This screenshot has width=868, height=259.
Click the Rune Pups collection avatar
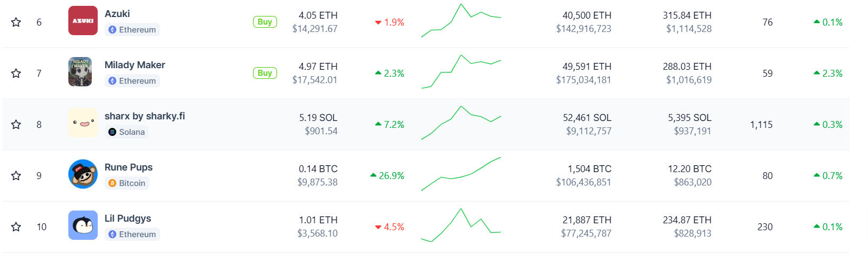coord(83,174)
